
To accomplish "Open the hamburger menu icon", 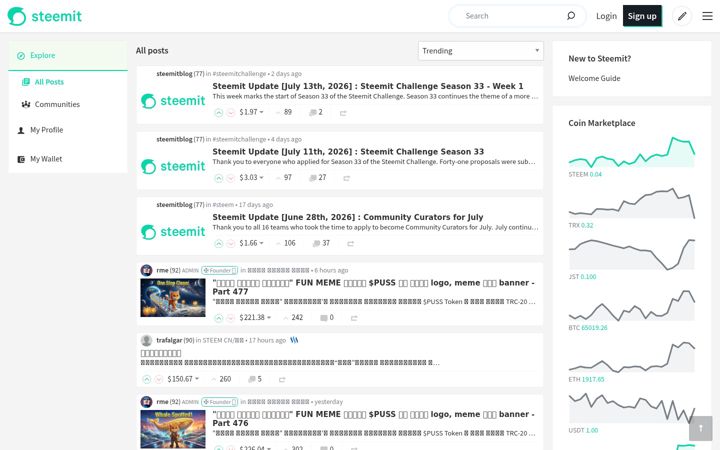I will point(707,16).
